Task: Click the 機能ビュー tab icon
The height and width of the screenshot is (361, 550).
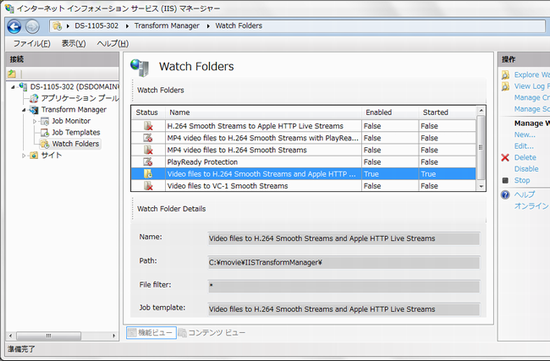Action: (132, 333)
